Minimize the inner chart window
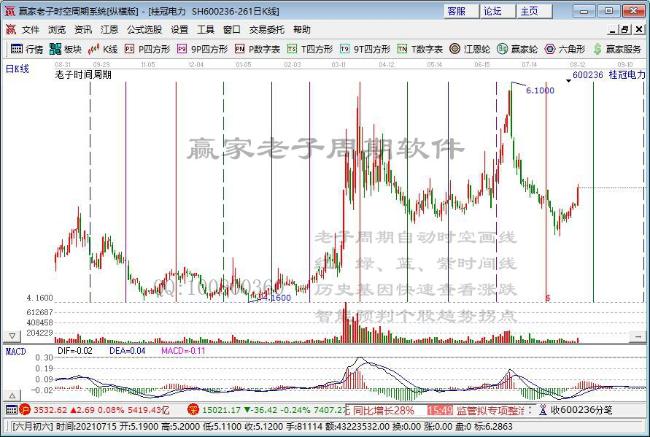 [x=613, y=29]
